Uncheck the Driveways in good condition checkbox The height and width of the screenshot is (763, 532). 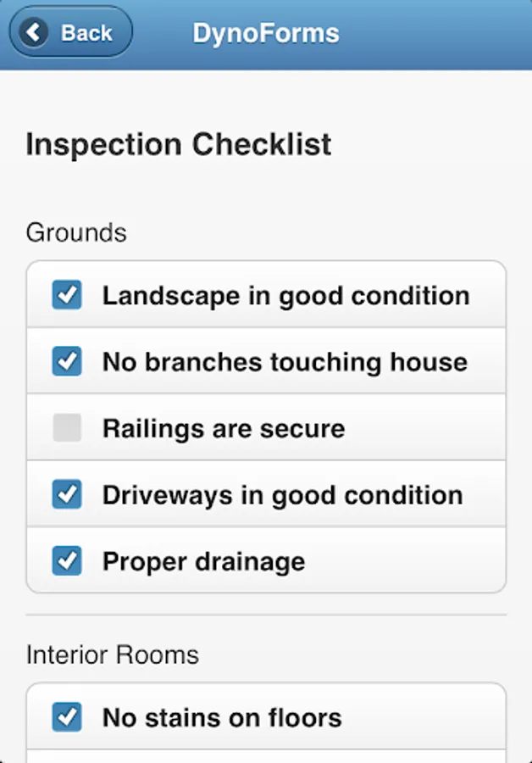coord(67,494)
